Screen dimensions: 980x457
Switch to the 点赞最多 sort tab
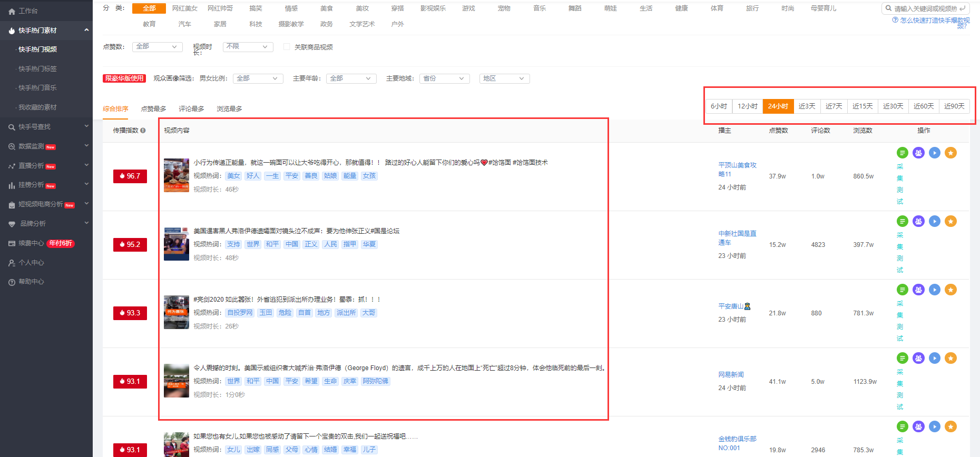point(153,109)
